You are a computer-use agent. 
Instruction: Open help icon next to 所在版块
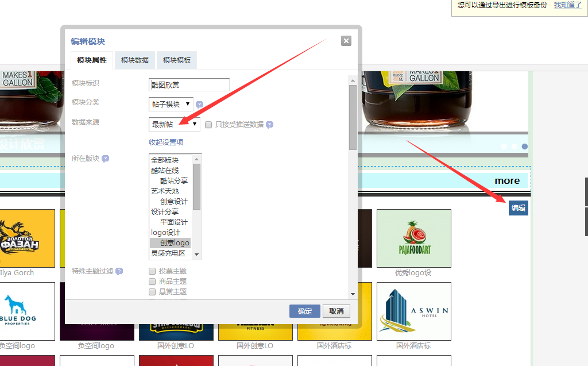coord(106,159)
